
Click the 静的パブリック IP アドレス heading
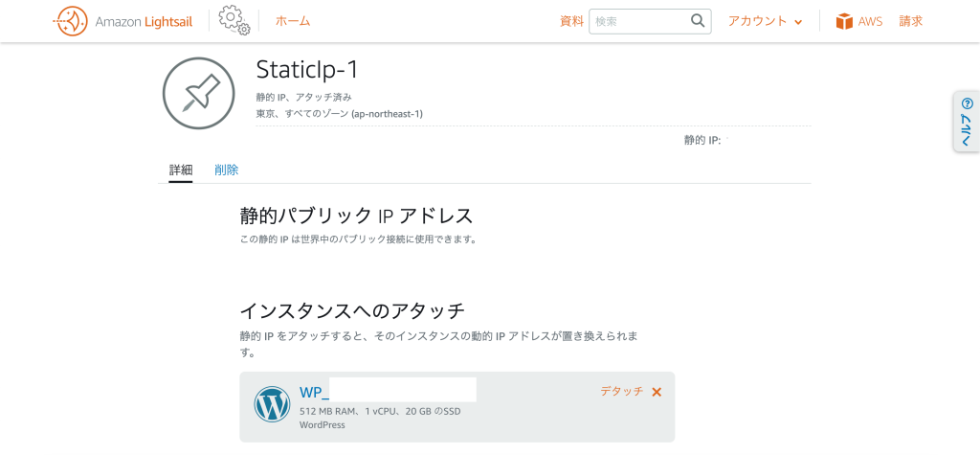[356, 216]
